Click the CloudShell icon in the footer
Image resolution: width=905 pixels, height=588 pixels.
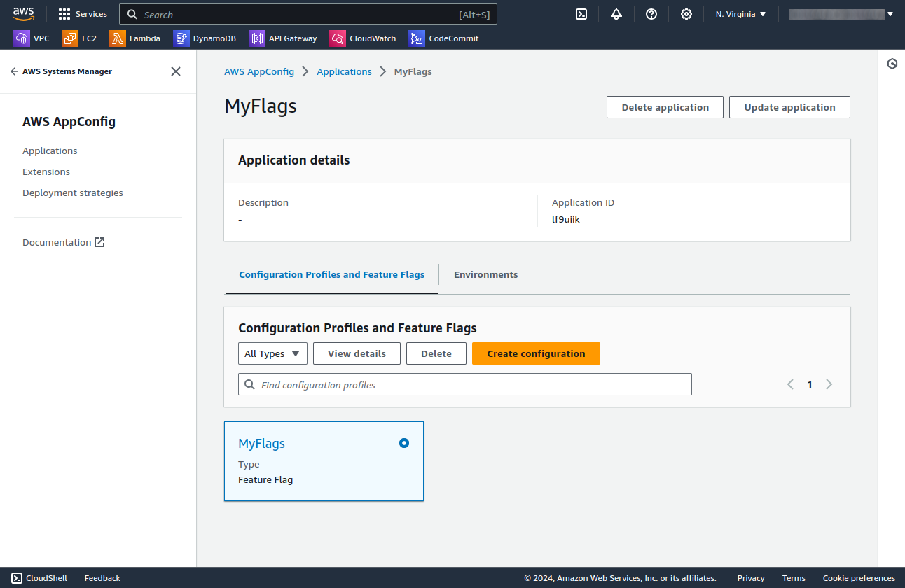[x=17, y=578]
